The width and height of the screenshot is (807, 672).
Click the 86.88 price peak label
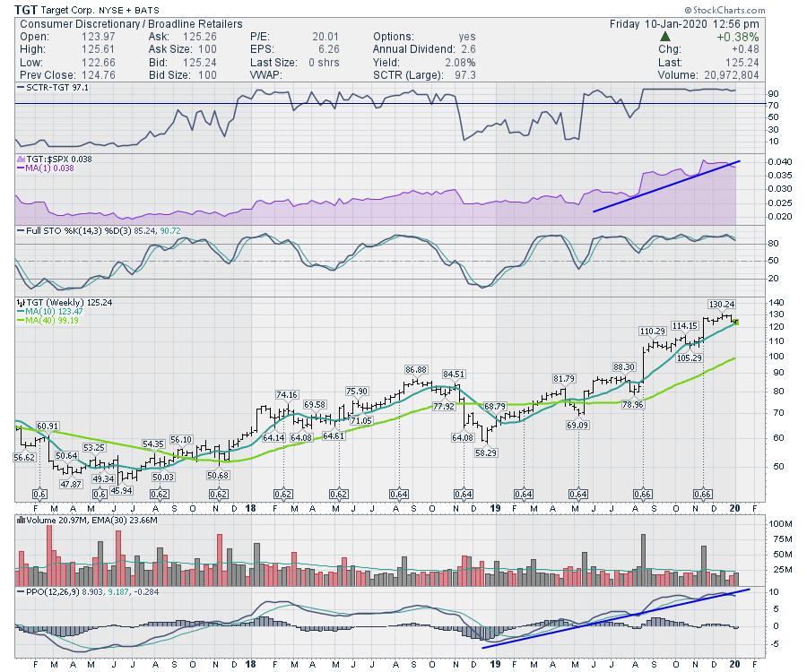[416, 370]
